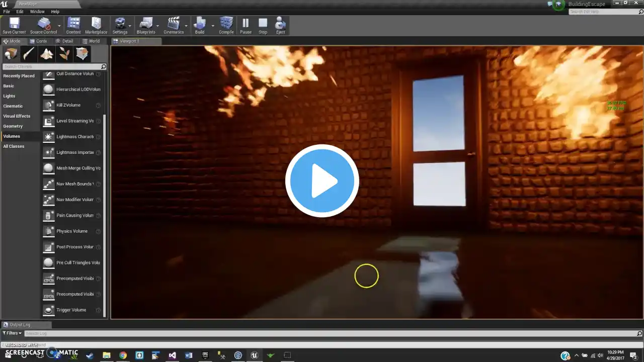Open the Content browser toolbar icon

click(73, 25)
